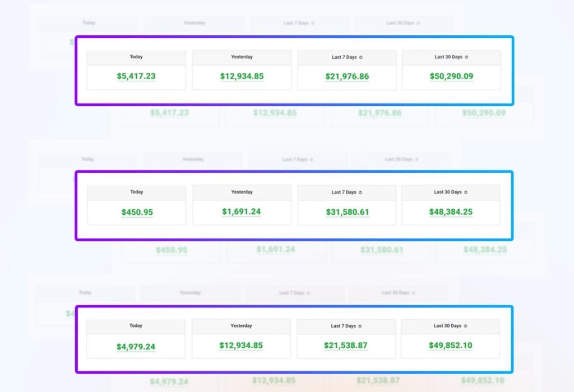Open the highlighted $1,691.24 Yesterday earnings link
This screenshot has height=392, width=574.
242,212
